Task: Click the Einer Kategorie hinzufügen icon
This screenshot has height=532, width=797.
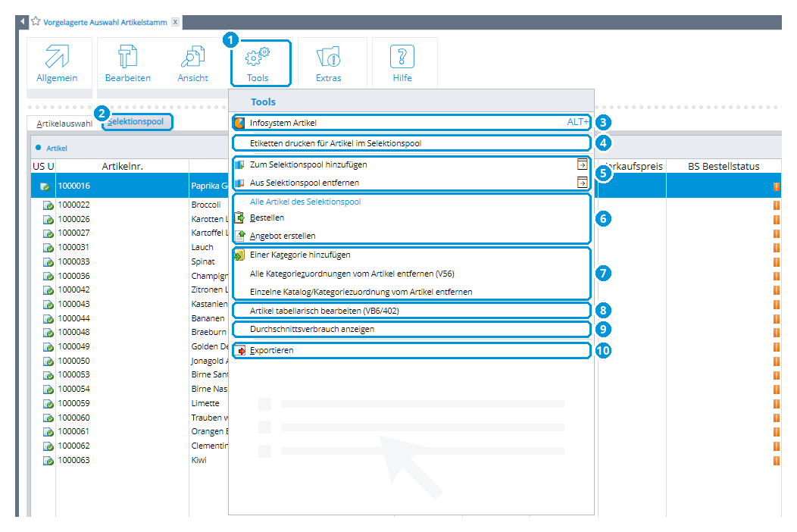Action: coord(239,255)
